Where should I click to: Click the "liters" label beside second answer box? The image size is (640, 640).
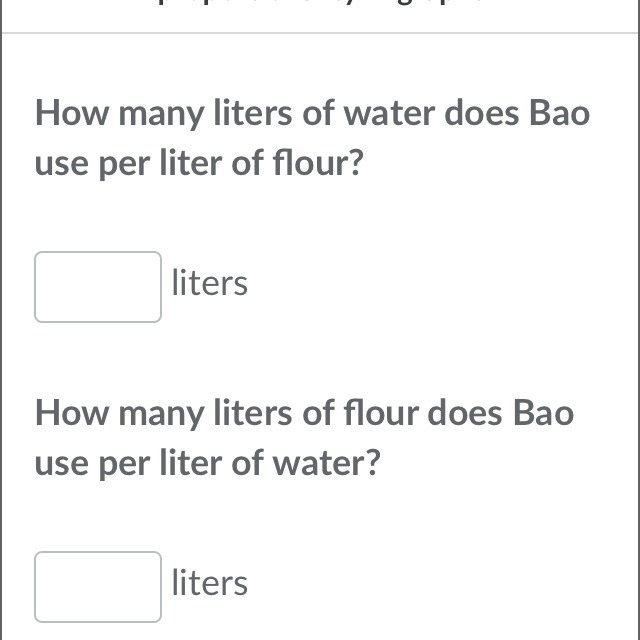pos(209,583)
